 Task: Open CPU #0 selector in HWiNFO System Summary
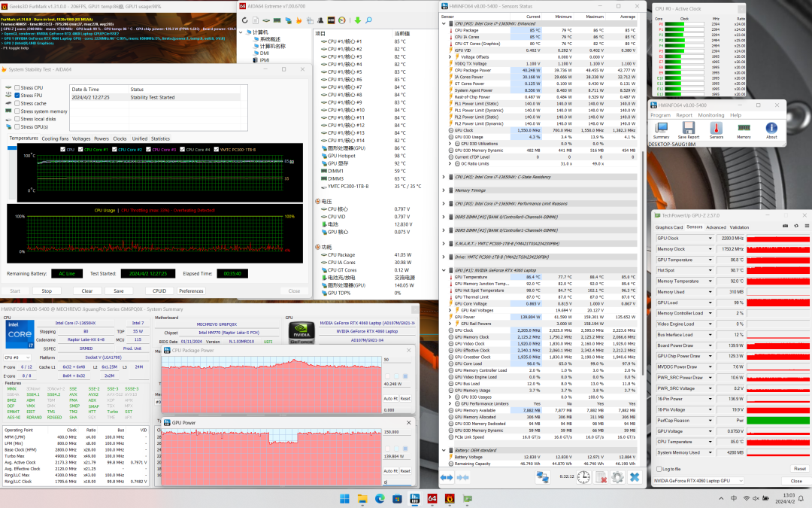(17, 357)
